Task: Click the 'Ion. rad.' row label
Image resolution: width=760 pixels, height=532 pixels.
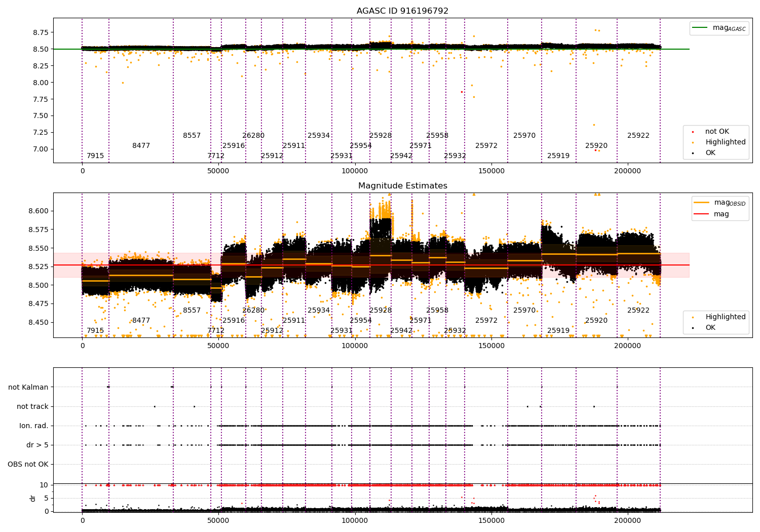Action: (x=34, y=426)
